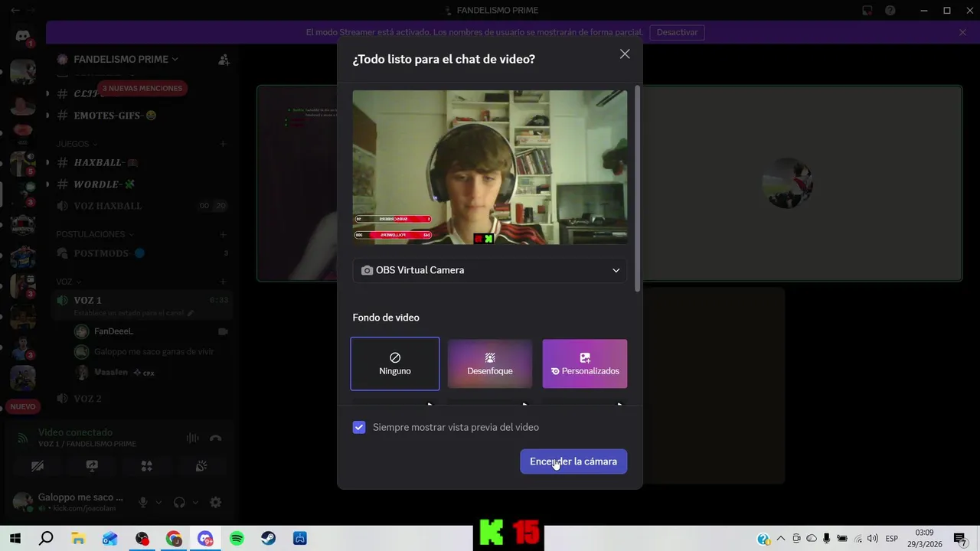Open Spotify from taskbar
This screenshot has height=551, width=980.
coord(237,538)
